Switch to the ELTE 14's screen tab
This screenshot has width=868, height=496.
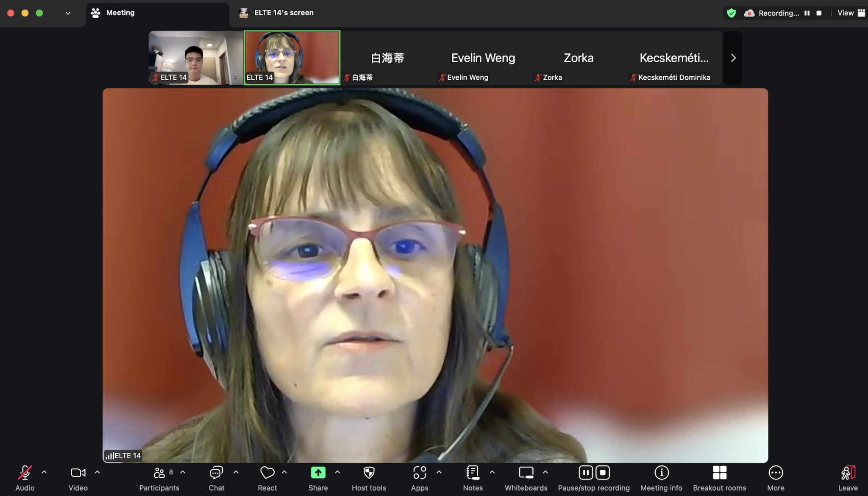pos(284,13)
